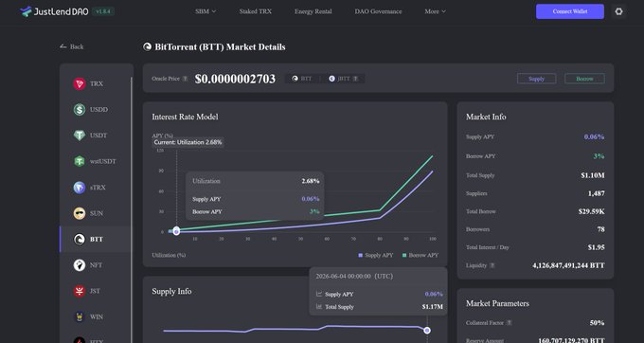Click the oracle price $0.0000002703
644x343 pixels.
[235, 79]
